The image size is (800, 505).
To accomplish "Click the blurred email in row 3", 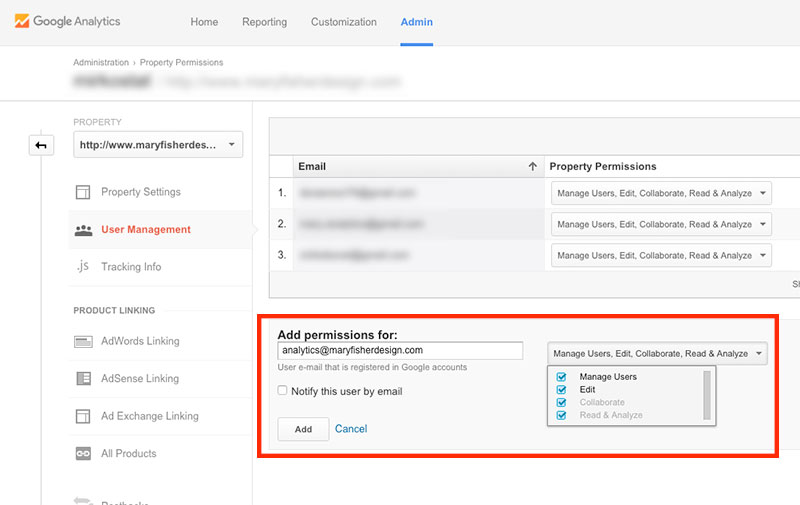I will [x=355, y=255].
